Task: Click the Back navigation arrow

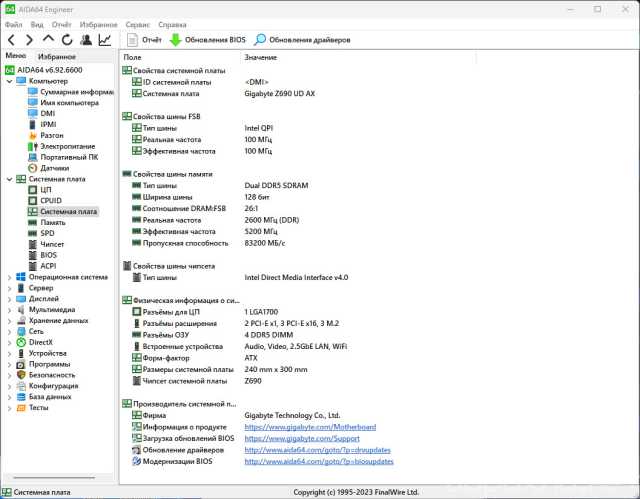Action: [12, 40]
